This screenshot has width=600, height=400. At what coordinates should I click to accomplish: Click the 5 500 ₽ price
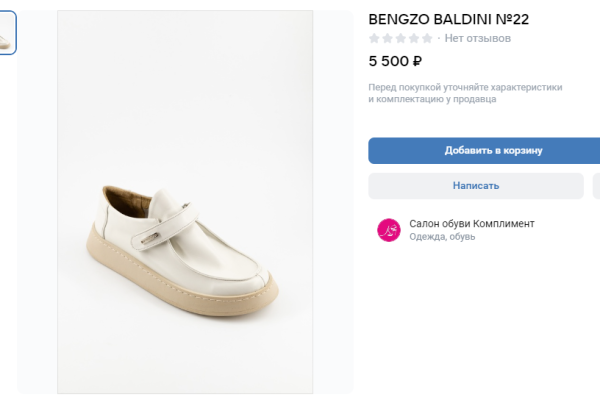(x=395, y=61)
